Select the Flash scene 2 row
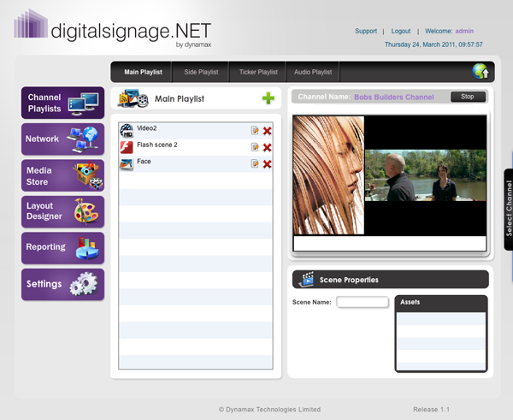Screen dimensions: 513x420 click(196, 147)
